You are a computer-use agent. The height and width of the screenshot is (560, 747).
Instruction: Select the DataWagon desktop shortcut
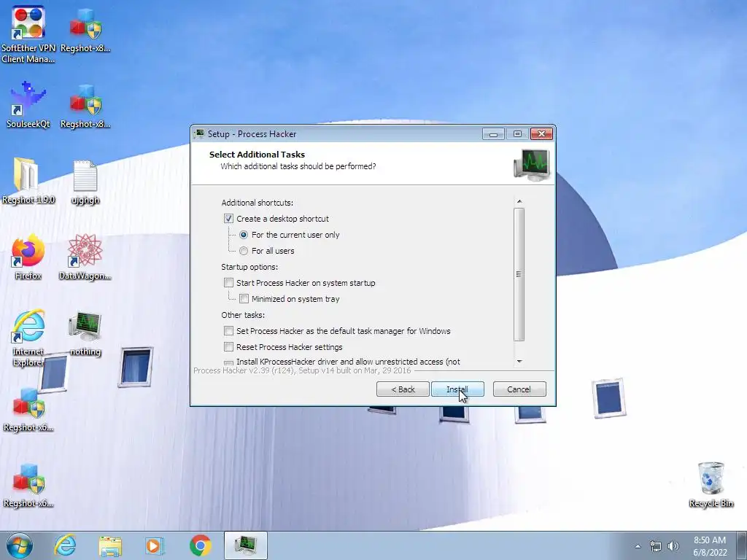click(x=85, y=257)
